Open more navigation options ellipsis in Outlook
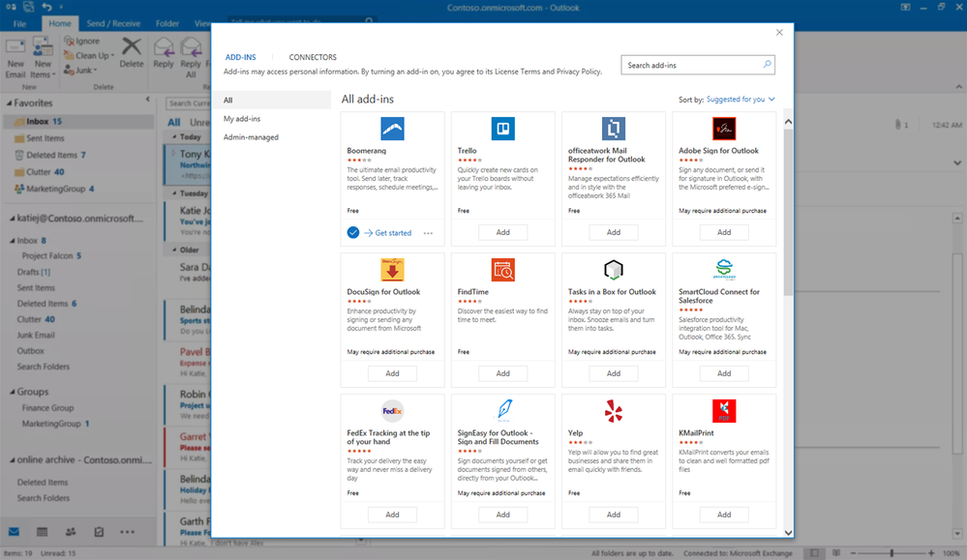967x560 pixels. pos(127,532)
